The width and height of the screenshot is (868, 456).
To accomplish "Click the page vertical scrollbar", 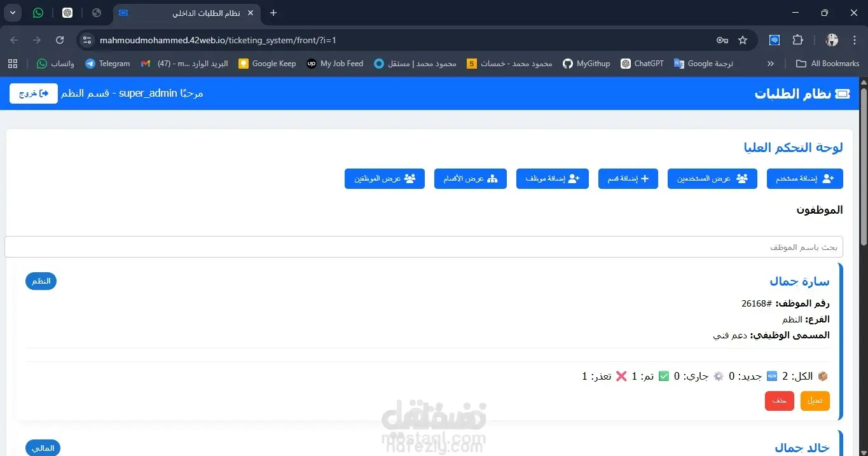I will coord(864,166).
